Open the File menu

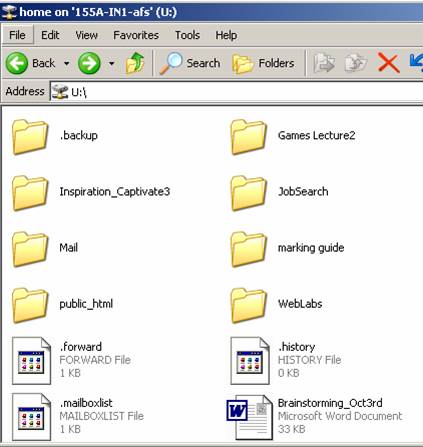(x=17, y=35)
